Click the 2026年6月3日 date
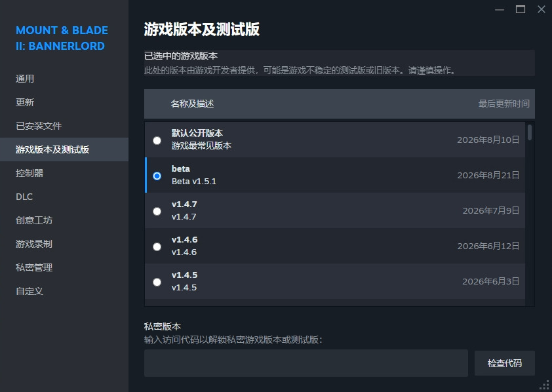Viewport: 552px width, 392px height. point(491,281)
